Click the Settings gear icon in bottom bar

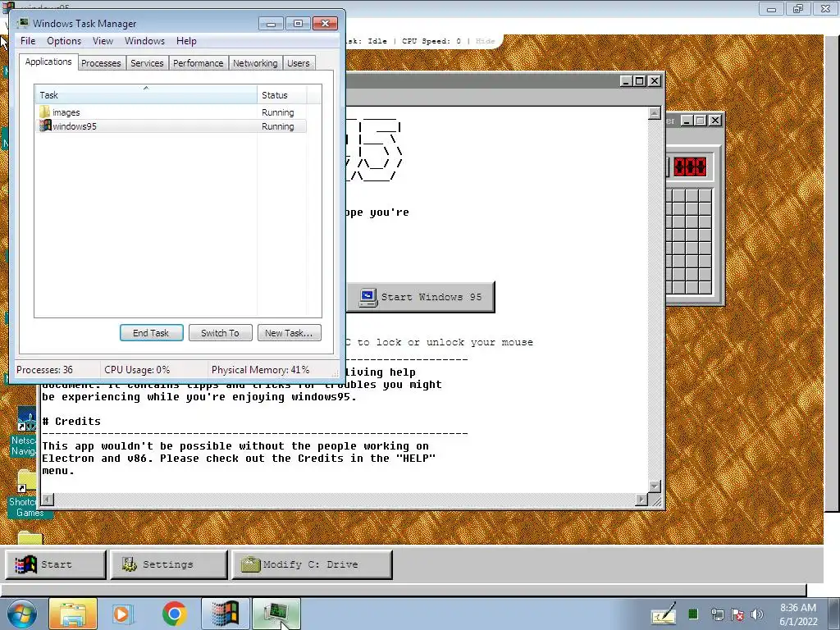click(x=129, y=564)
